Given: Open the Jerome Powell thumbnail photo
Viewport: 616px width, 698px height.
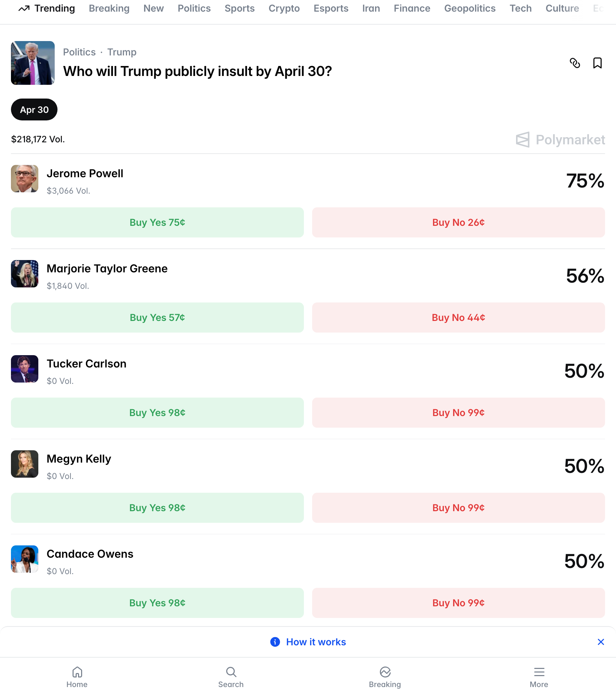Looking at the screenshot, I should [25, 179].
